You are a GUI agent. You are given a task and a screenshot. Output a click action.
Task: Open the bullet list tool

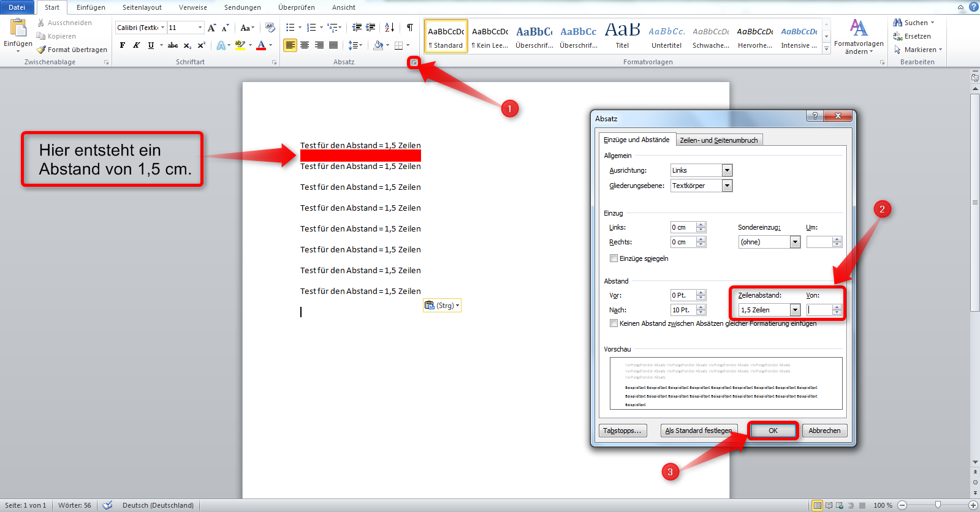click(x=291, y=28)
